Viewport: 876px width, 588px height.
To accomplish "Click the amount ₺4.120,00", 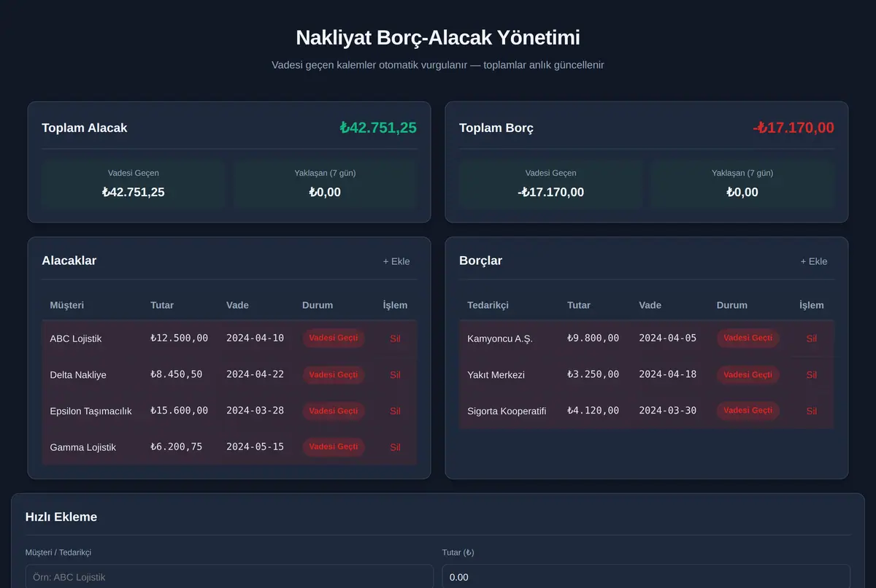I will (x=593, y=411).
